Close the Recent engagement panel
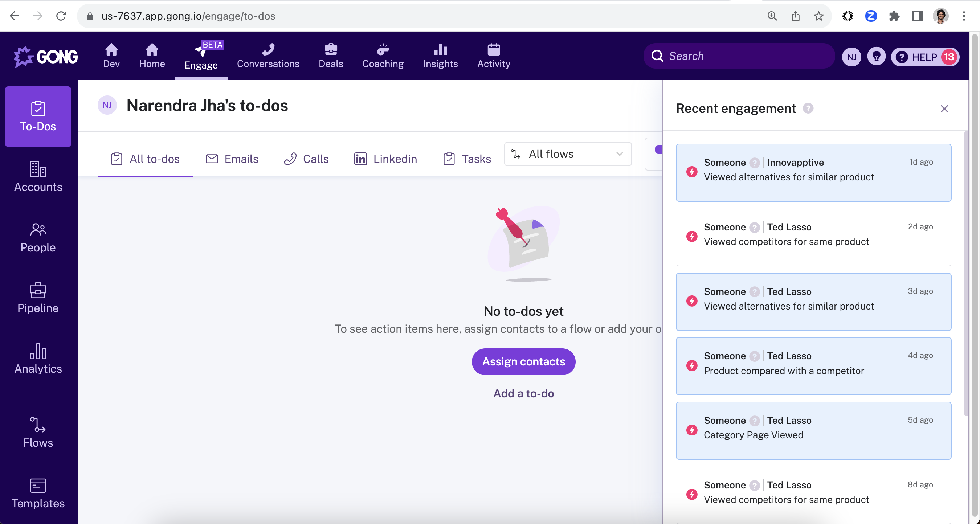The image size is (980, 524). tap(944, 109)
